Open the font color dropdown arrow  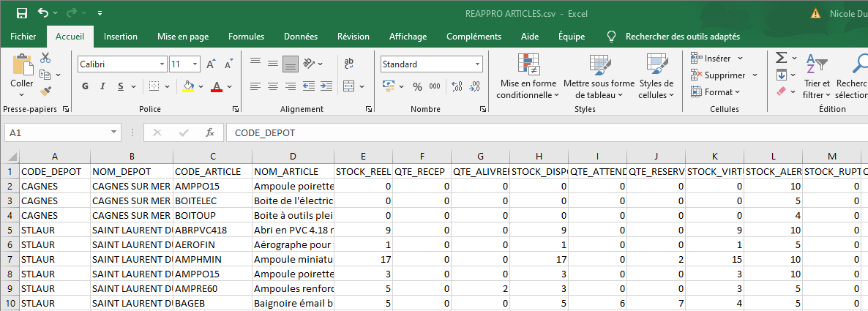pos(229,87)
